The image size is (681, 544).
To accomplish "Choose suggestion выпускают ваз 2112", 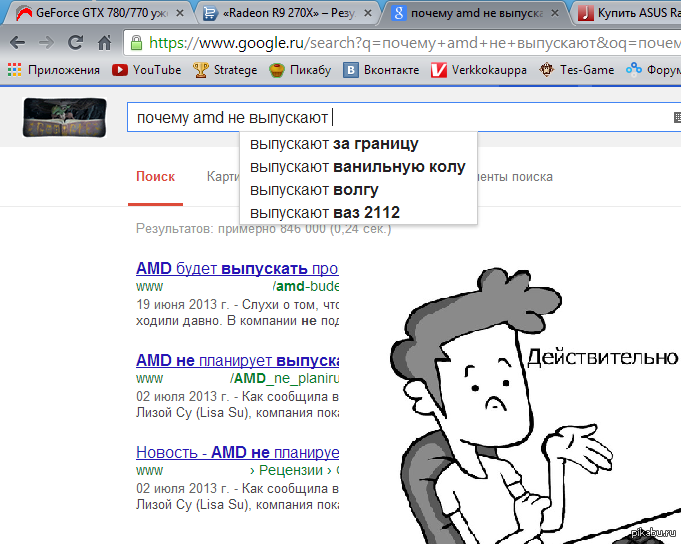I will [358, 213].
